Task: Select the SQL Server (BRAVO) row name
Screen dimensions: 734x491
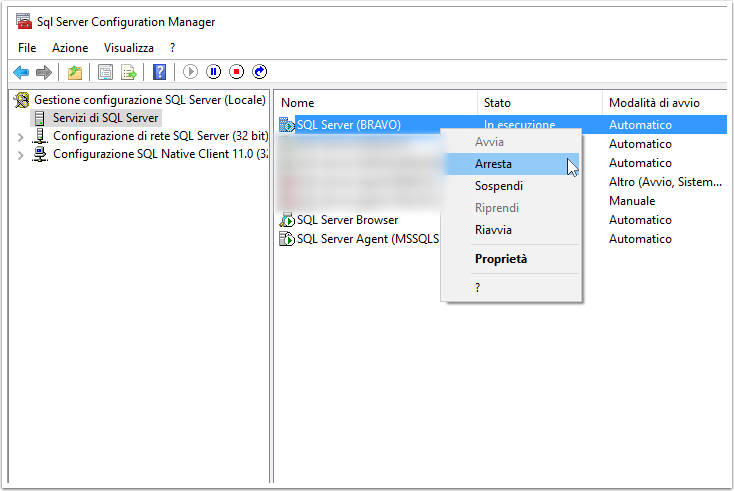Action: 349,125
